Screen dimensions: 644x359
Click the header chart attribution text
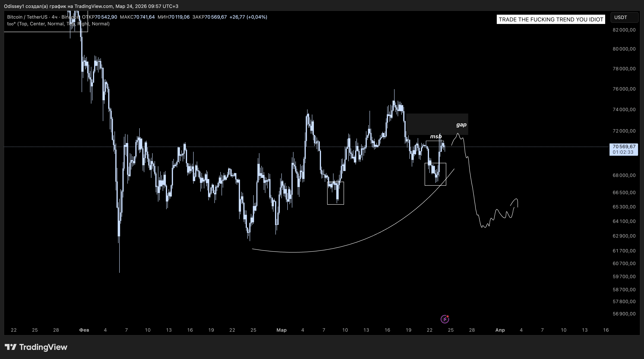point(91,6)
